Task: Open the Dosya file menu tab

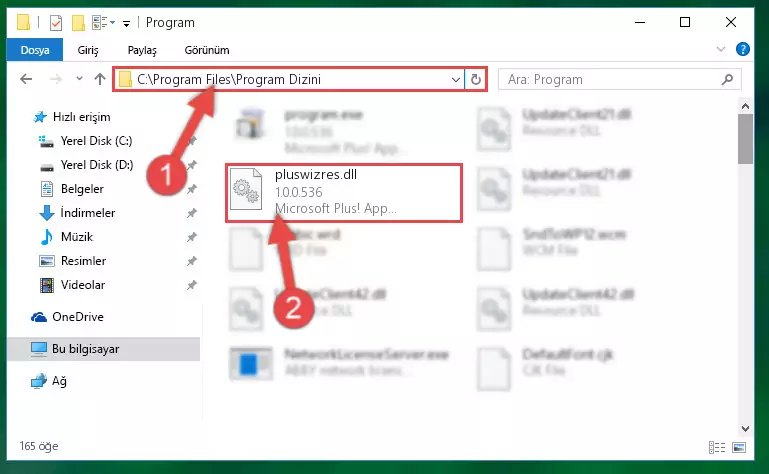Action: coord(35,50)
